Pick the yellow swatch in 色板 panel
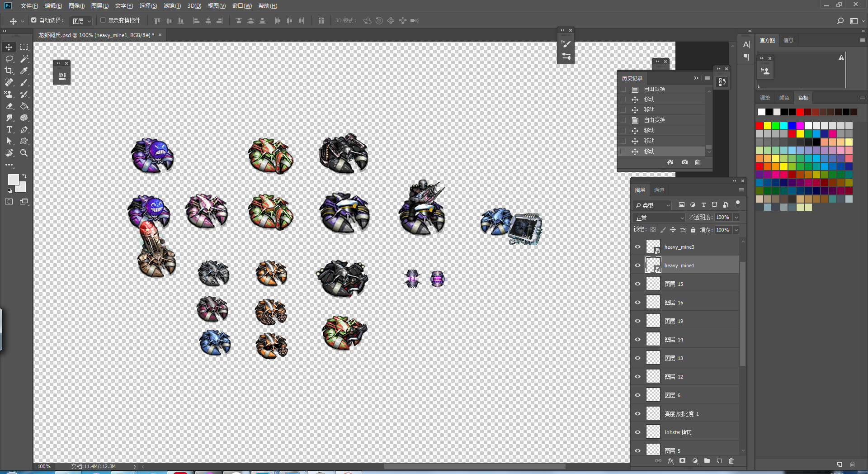 (767, 126)
